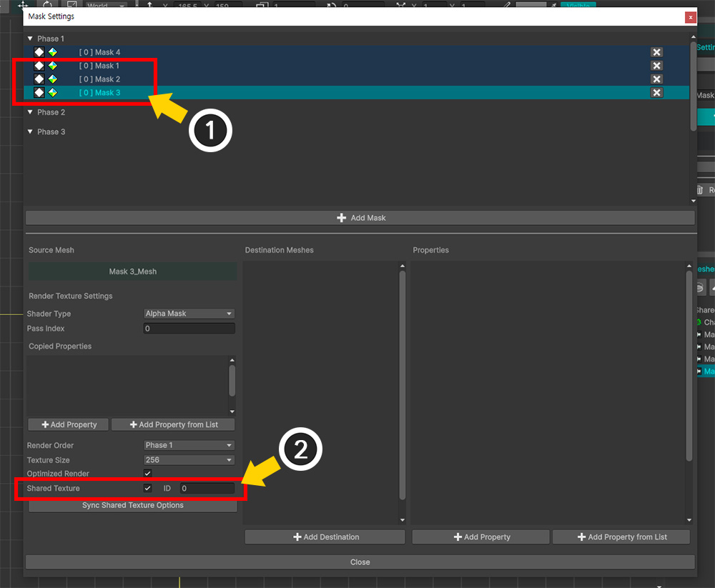Toggle the Phase 3 group arrow
This screenshot has height=588, width=715.
click(30, 131)
